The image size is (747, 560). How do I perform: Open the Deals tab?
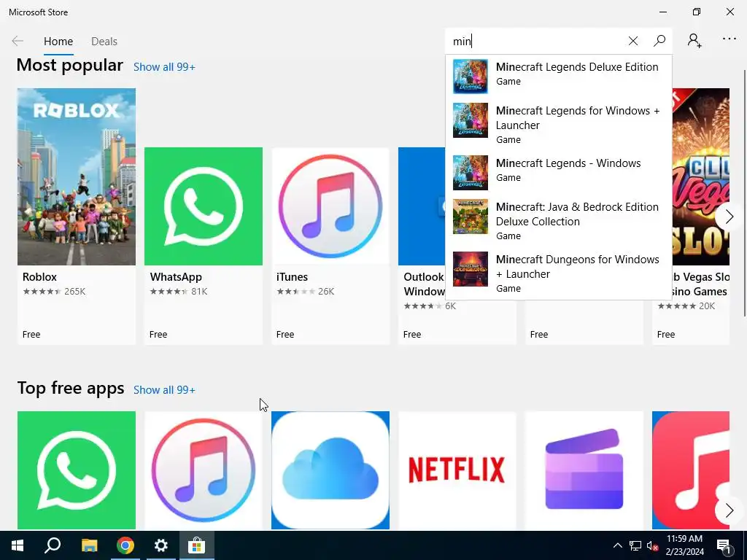[x=104, y=42]
